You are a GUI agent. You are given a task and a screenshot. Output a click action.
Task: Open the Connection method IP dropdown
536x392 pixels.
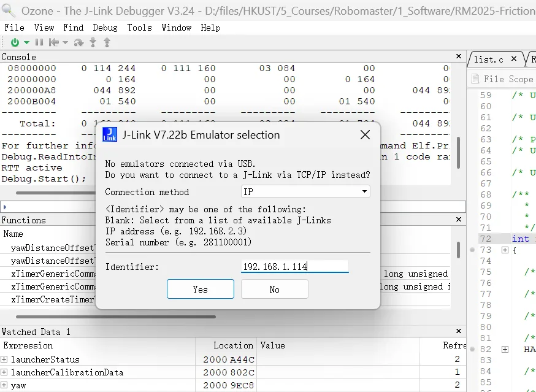click(x=305, y=191)
